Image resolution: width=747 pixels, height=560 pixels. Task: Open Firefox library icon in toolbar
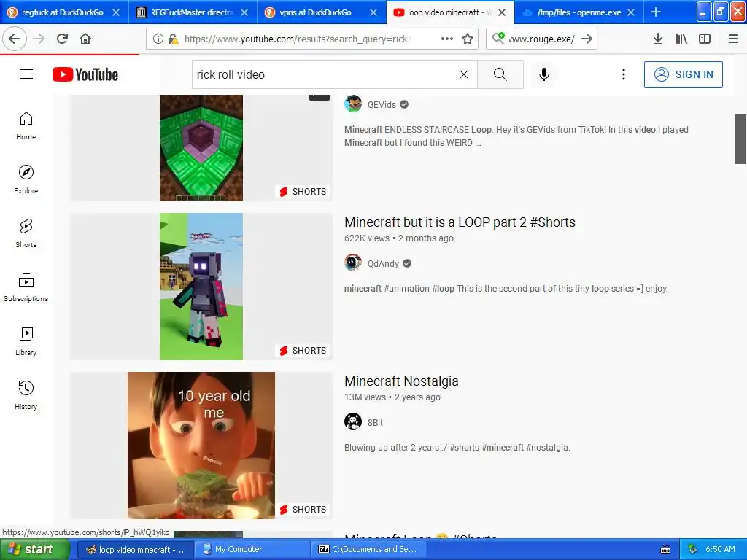681,39
